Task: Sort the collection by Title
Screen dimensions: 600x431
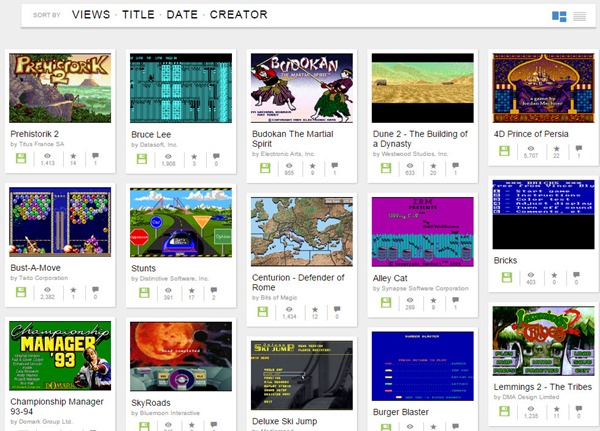Action: [138, 15]
